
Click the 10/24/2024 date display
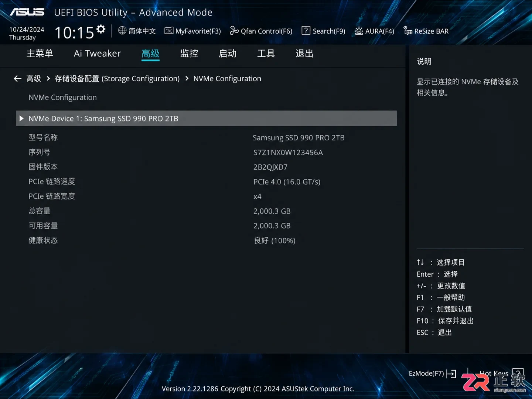[x=27, y=30]
